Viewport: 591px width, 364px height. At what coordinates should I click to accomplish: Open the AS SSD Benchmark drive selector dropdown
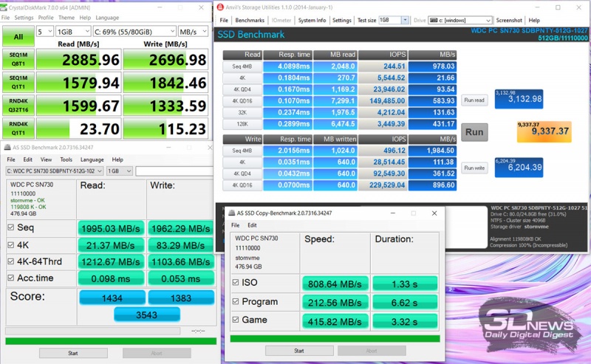54,171
